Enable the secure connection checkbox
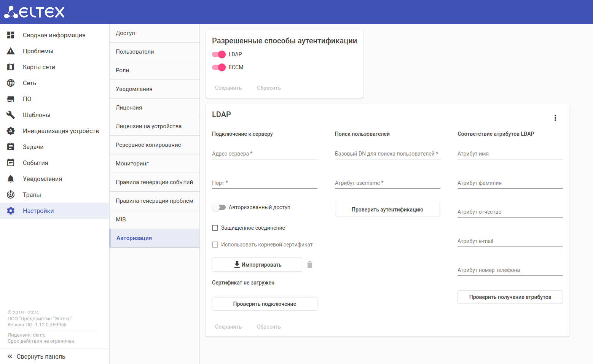This screenshot has height=364, width=593. (x=215, y=228)
